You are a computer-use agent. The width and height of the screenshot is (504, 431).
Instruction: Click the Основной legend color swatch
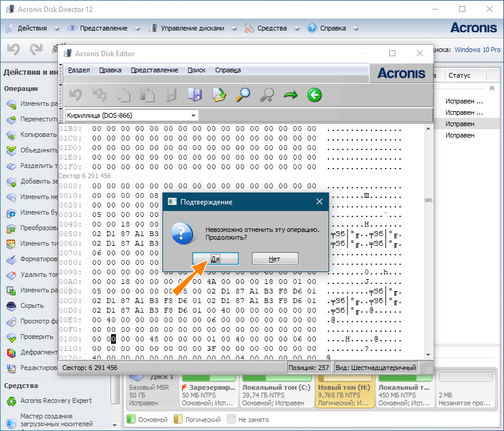coord(131,420)
